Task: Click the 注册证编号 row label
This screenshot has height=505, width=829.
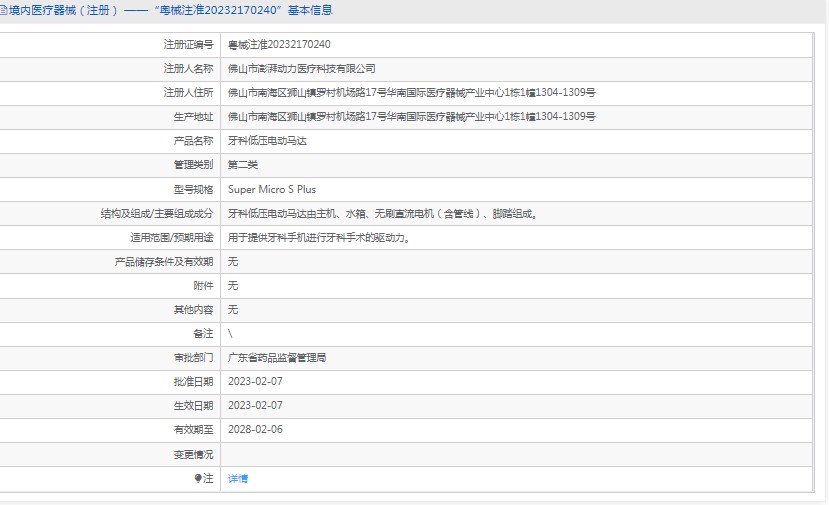Action: pos(188,44)
